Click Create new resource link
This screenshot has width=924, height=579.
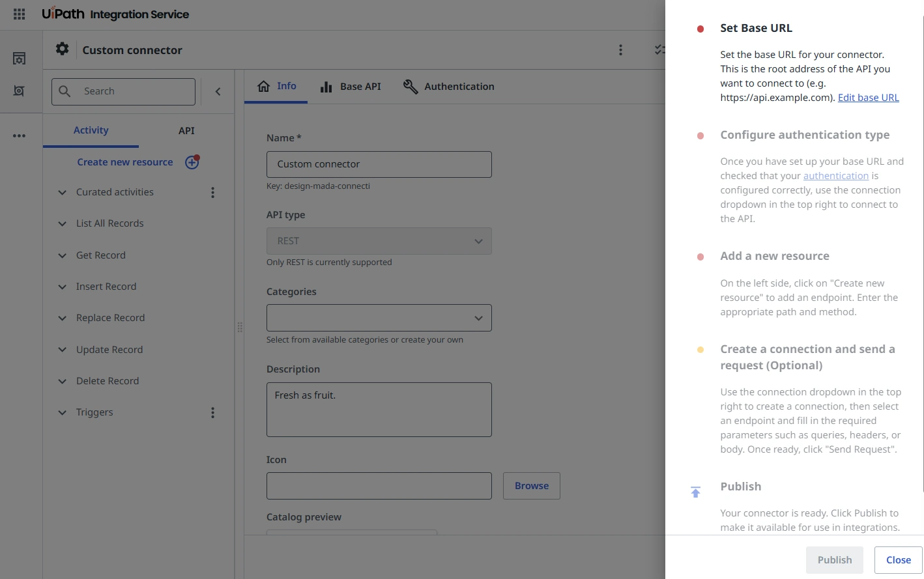(125, 162)
